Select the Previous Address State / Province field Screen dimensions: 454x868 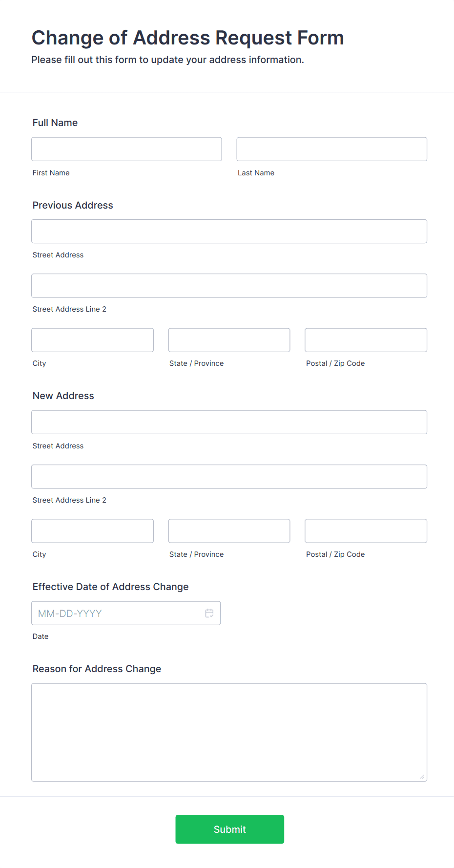click(x=229, y=339)
